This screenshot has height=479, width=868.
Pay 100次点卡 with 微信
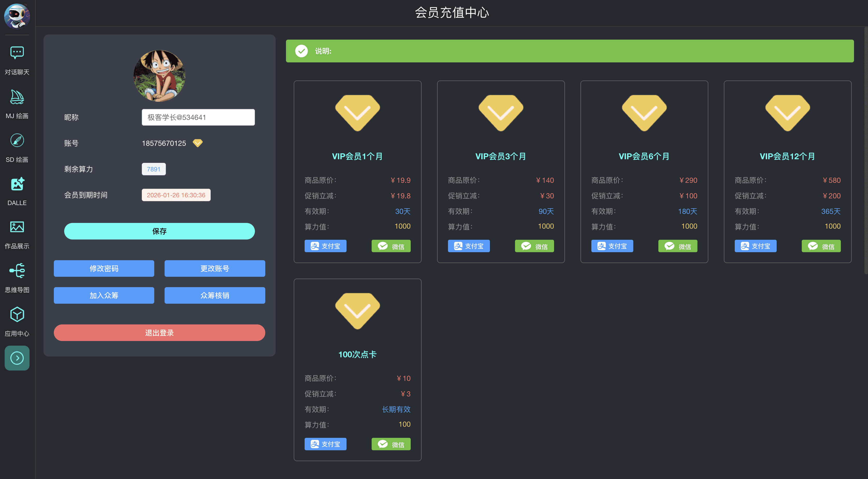pyautogui.click(x=391, y=444)
